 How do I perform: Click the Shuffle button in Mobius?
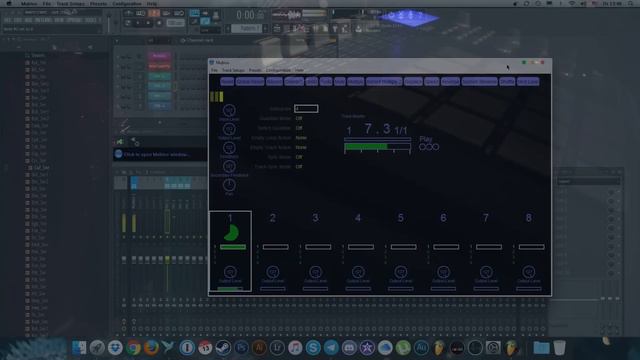pyautogui.click(x=507, y=82)
